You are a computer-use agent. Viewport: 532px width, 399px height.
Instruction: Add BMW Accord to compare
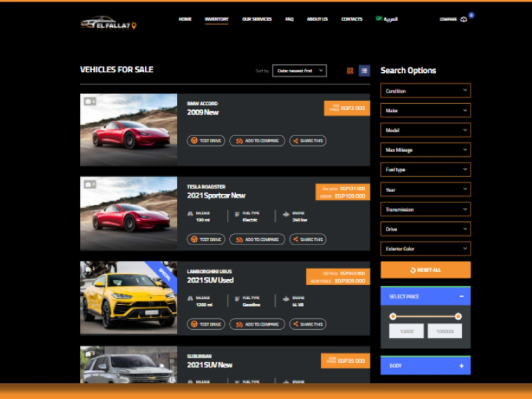(257, 141)
